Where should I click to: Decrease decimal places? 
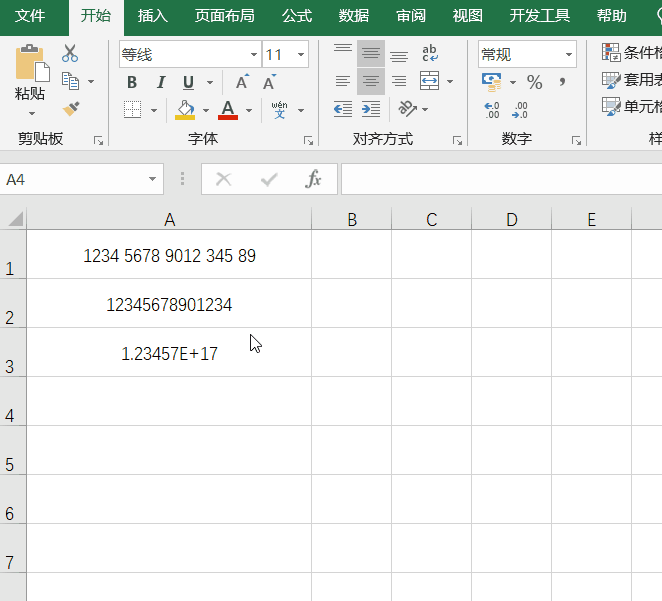click(520, 110)
